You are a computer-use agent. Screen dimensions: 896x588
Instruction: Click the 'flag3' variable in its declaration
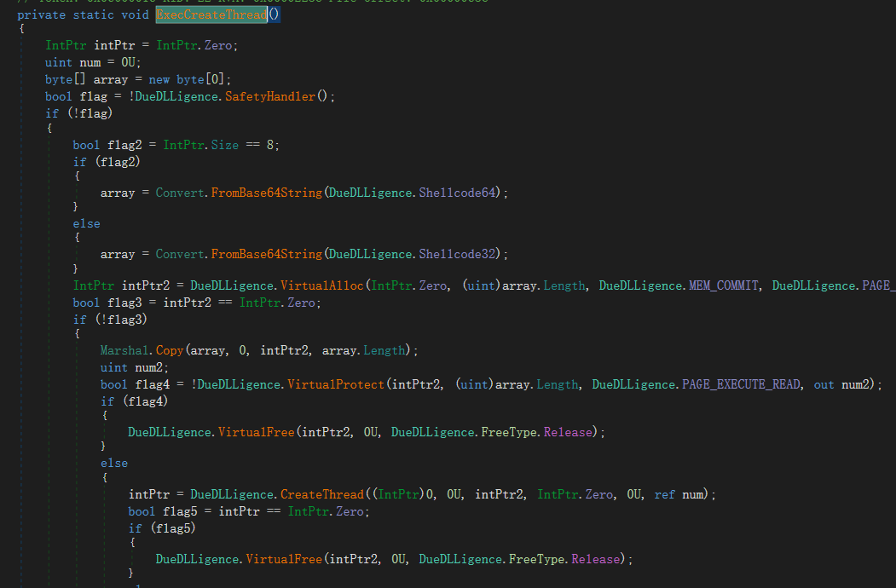click(124, 303)
